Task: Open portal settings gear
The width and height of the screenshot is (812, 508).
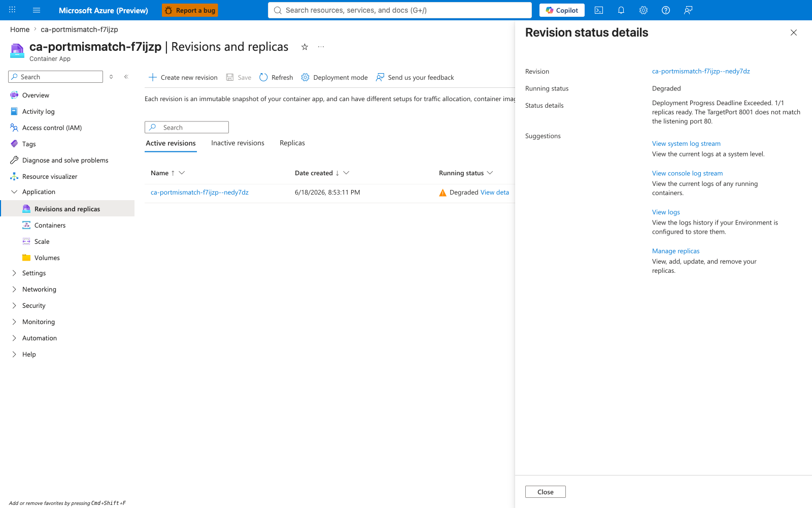Action: 644,10
